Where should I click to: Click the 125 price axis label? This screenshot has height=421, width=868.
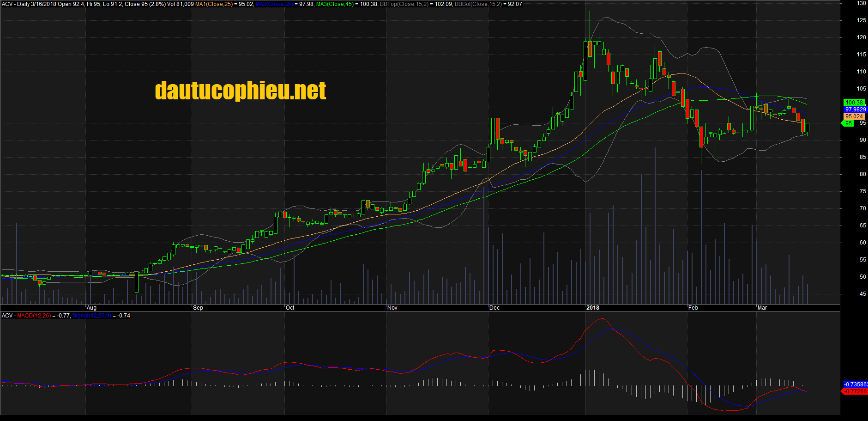pyautogui.click(x=861, y=20)
